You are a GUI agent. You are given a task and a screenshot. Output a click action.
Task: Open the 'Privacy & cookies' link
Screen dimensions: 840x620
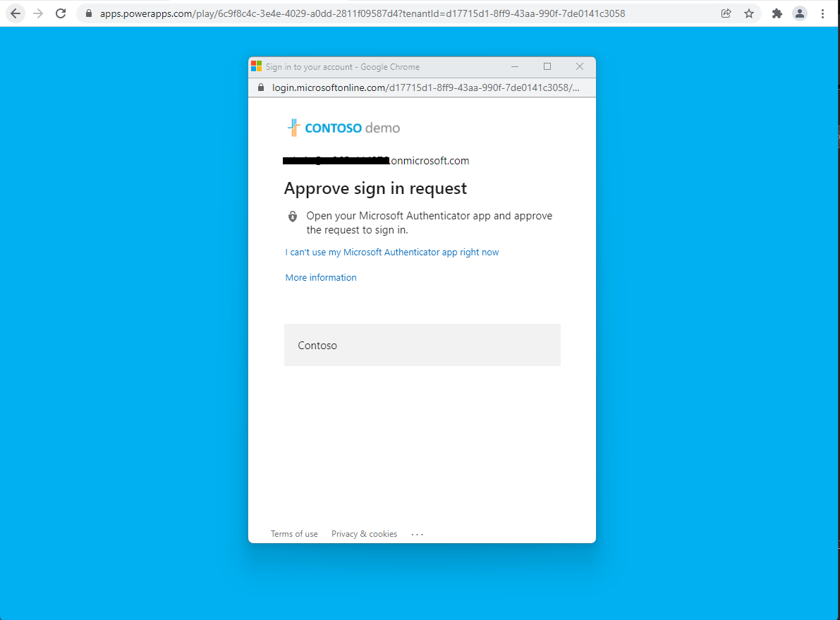[364, 534]
